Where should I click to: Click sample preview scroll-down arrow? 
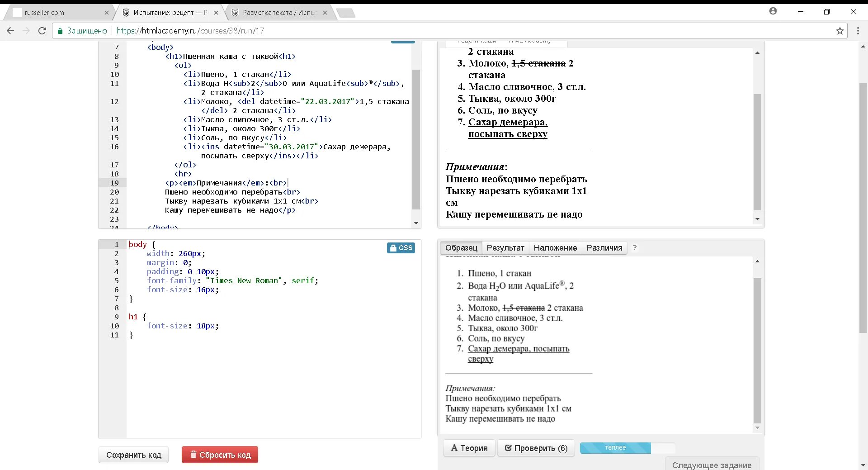[757, 428]
